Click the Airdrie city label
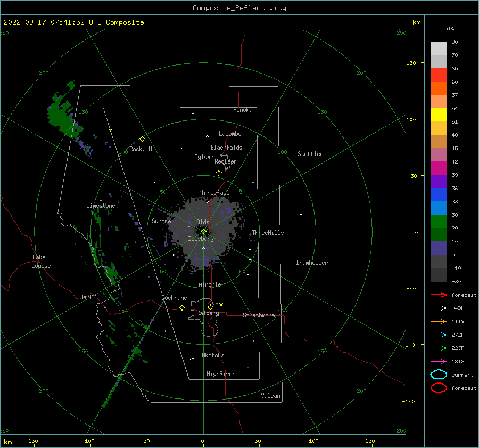Image resolution: width=479 pixels, height=448 pixels. click(210, 284)
